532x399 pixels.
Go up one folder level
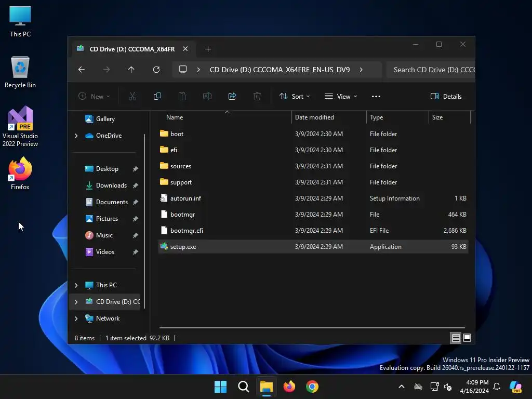[131, 70]
